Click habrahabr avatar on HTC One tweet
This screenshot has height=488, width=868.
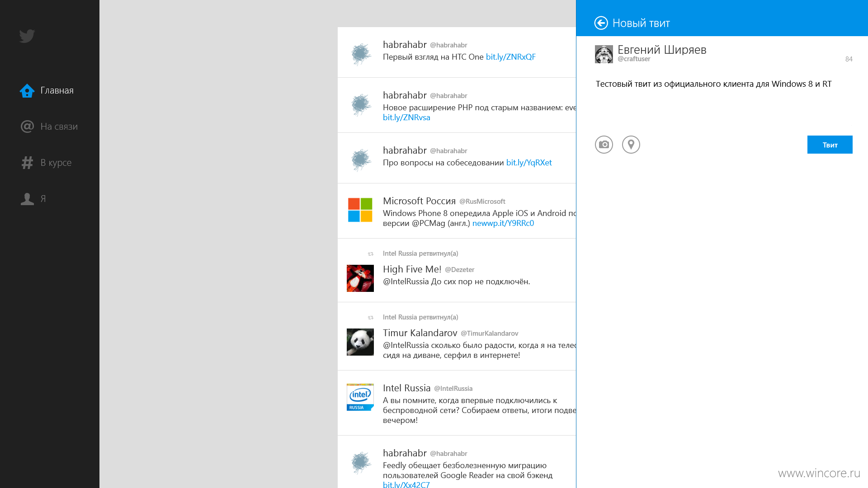tap(360, 54)
